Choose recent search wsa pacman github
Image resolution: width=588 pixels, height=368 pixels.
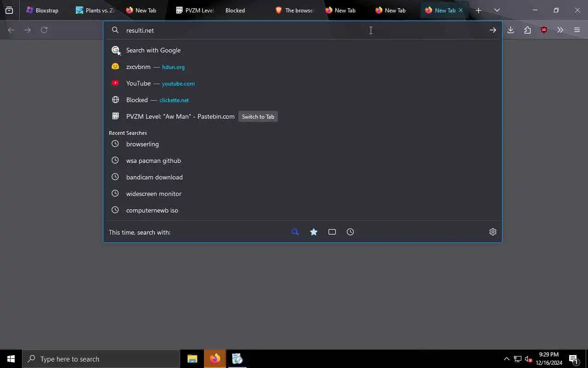pos(302,161)
